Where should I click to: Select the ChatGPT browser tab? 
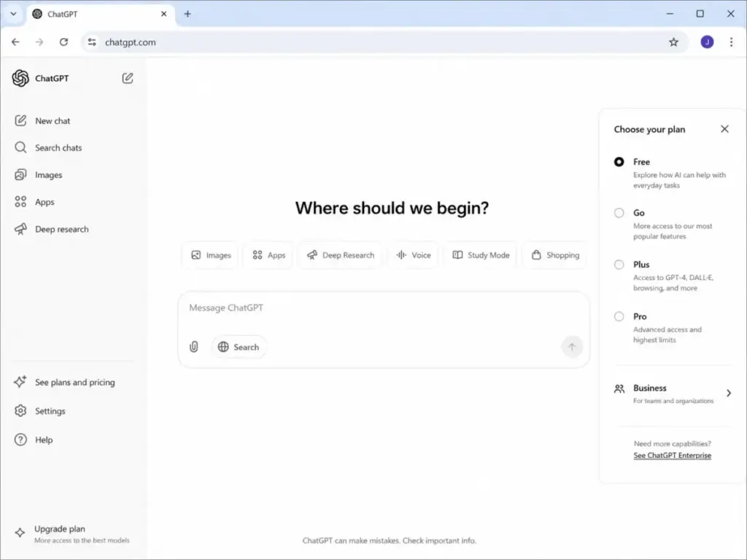click(100, 15)
